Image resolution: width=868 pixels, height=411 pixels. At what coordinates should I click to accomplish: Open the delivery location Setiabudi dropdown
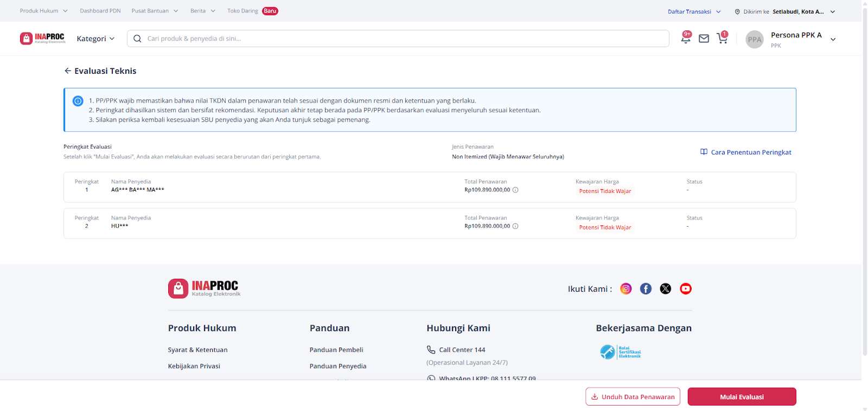(785, 11)
